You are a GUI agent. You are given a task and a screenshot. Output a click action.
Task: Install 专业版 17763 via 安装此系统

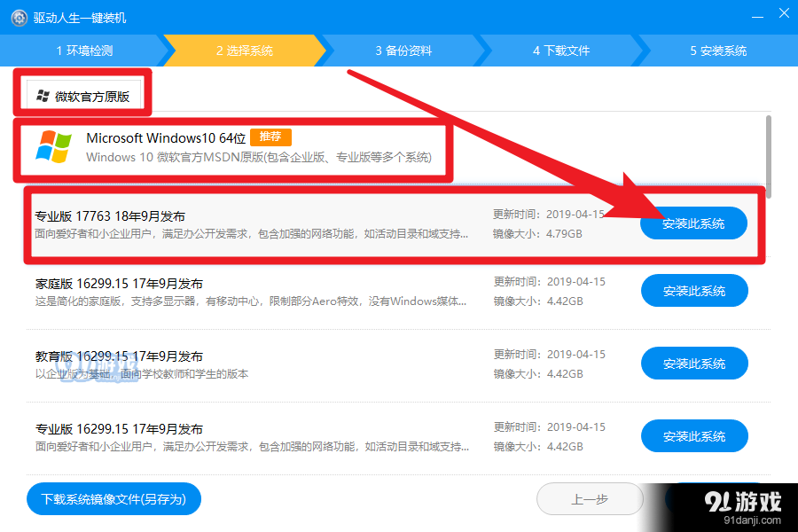coord(693,223)
